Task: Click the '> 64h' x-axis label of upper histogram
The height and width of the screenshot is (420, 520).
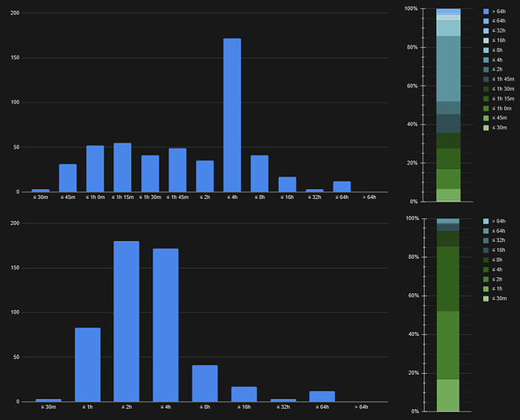Action: (x=369, y=197)
